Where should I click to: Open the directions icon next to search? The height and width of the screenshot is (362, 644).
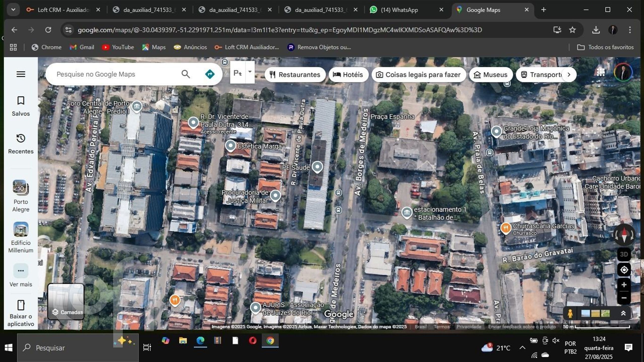click(210, 74)
